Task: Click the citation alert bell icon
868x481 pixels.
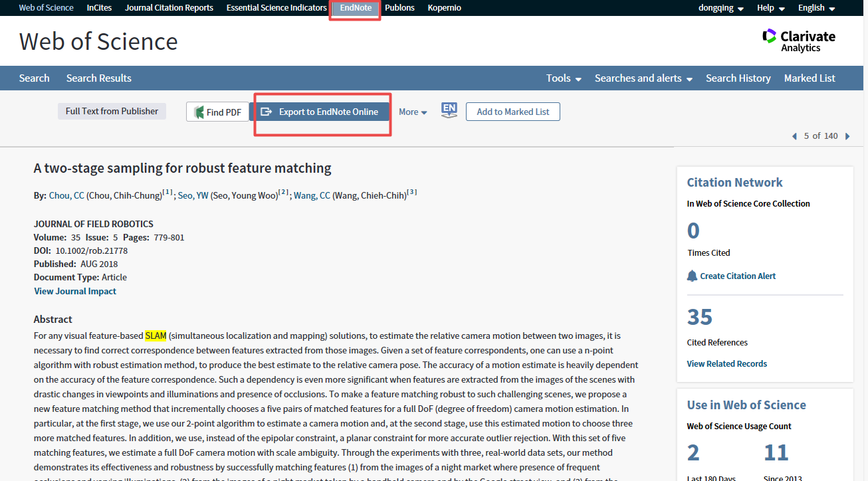Action: pyautogui.click(x=692, y=276)
